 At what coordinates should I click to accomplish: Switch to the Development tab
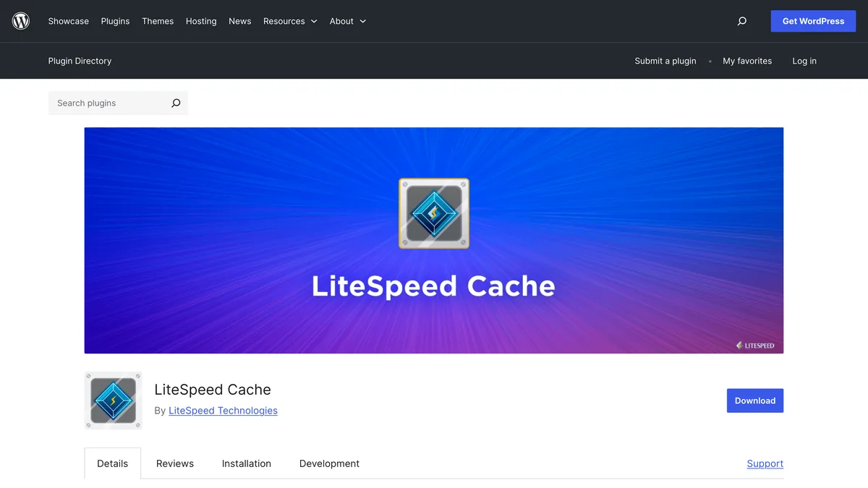point(329,463)
